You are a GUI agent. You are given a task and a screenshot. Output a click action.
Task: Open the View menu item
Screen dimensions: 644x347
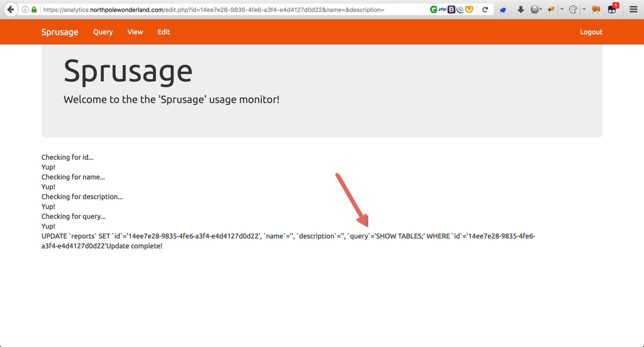coord(135,32)
